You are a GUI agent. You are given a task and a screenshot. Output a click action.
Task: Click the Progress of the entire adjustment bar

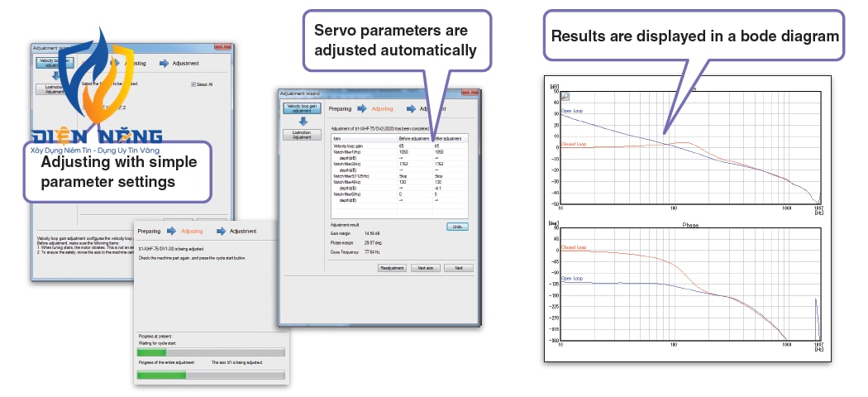(211, 375)
